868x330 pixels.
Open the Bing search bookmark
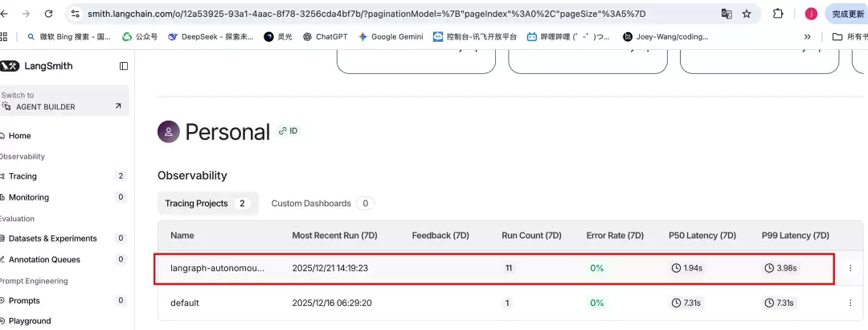pyautogui.click(x=68, y=36)
